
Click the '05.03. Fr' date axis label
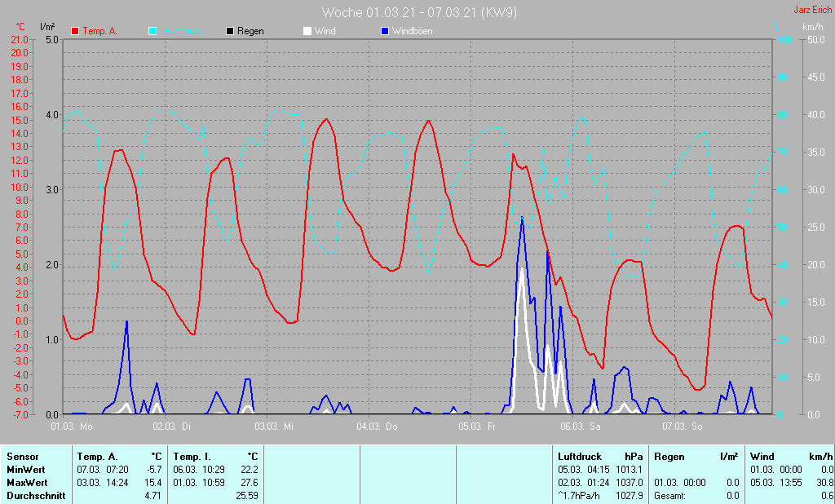(x=477, y=427)
